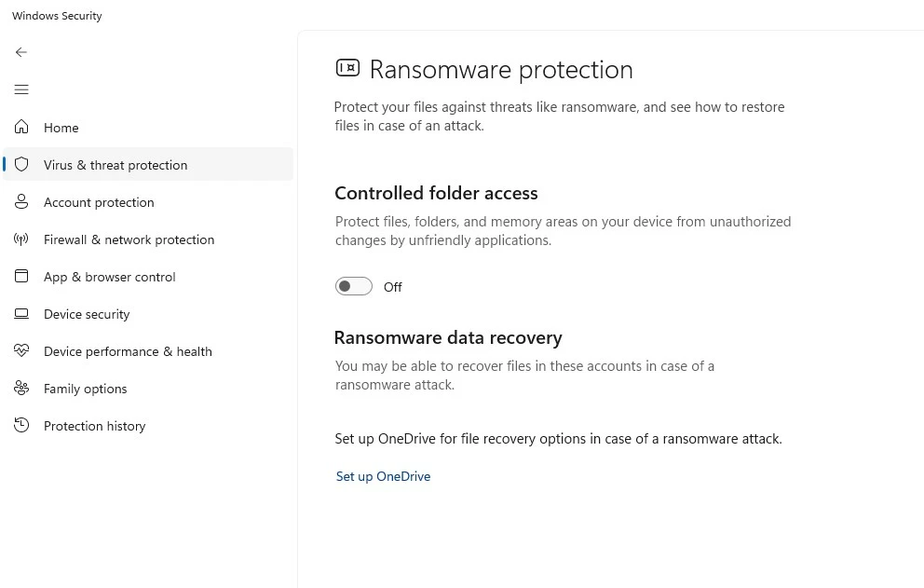Go to Firewall & network protection
The image size is (924, 588).
[x=129, y=239]
